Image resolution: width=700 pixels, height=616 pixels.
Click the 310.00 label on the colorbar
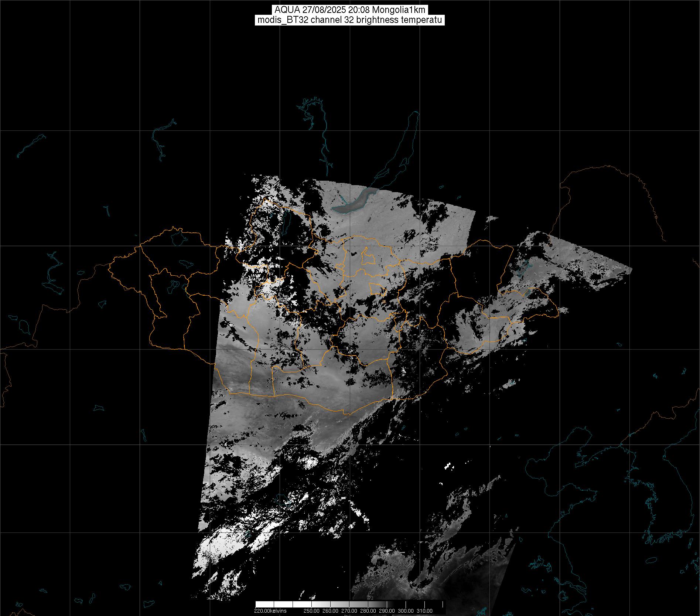[x=424, y=610]
